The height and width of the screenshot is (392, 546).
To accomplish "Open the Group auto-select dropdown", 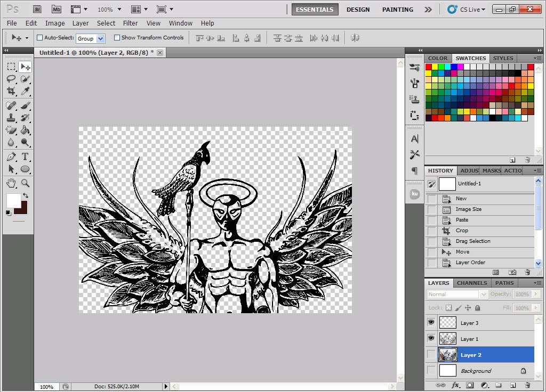I will click(101, 38).
